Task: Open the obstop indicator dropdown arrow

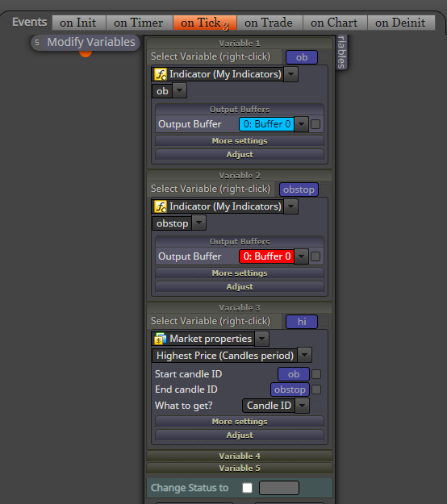Action: [198, 223]
